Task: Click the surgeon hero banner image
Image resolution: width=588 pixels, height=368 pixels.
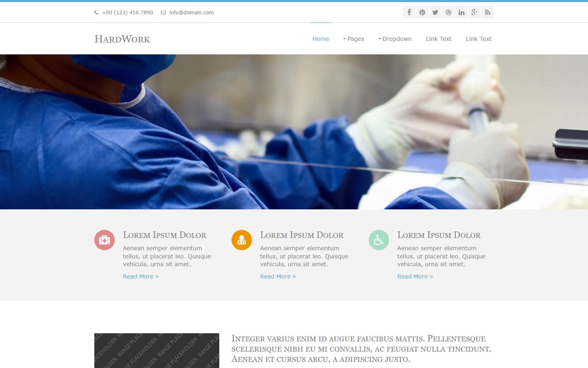Action: coord(294,132)
